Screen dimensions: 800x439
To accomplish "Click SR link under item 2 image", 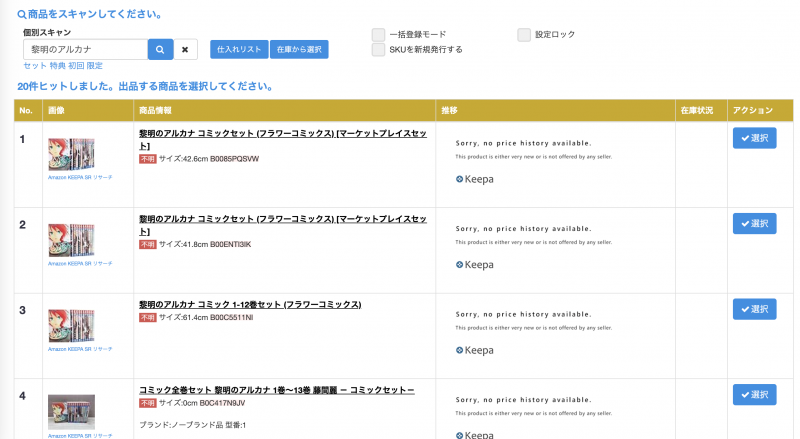I will pyautogui.click(x=88, y=264).
